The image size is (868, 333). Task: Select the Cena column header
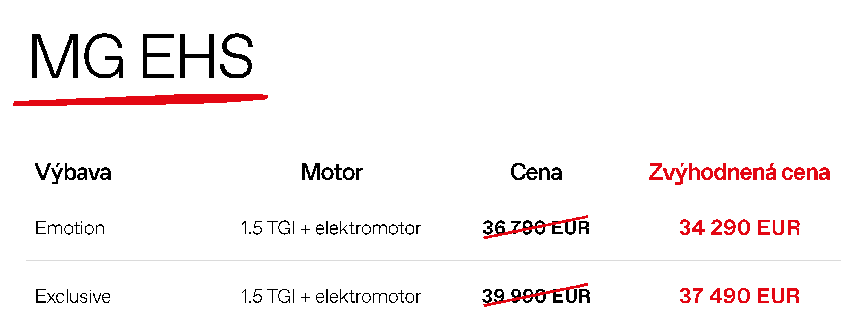click(536, 172)
